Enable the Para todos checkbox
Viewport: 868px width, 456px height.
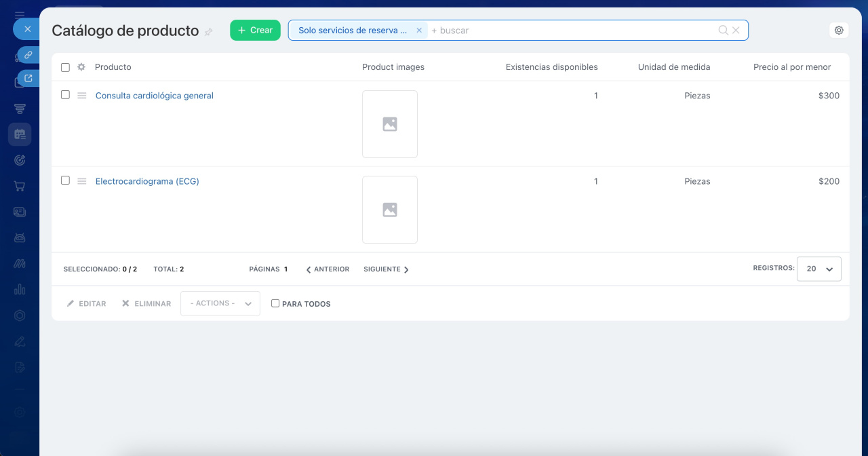coord(275,303)
